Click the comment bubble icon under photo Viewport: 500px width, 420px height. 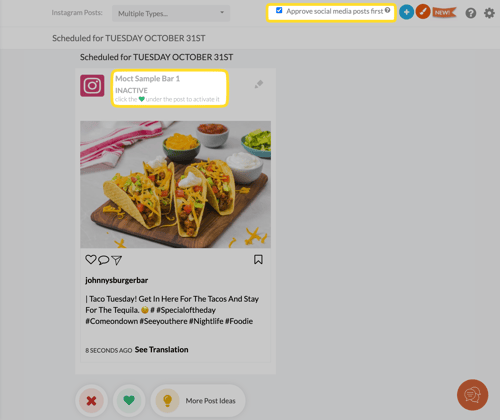[x=104, y=260]
